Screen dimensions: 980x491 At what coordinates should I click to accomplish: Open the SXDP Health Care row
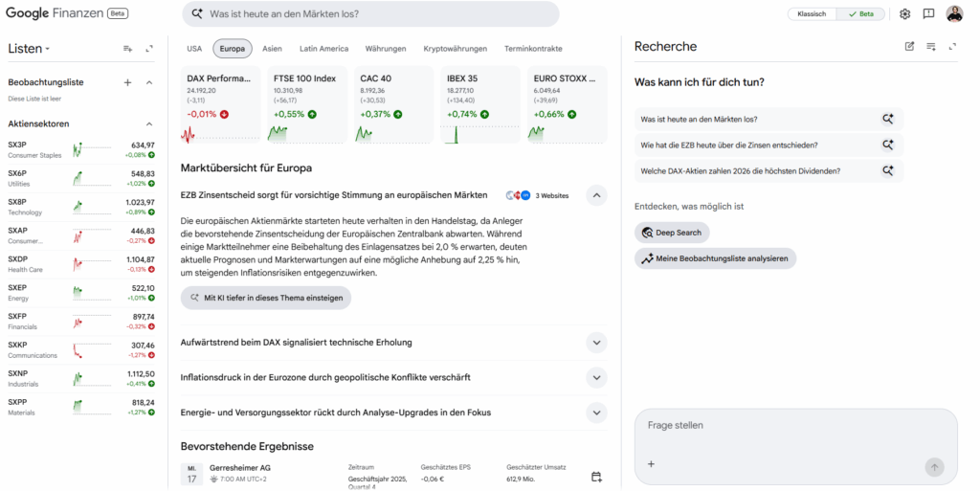81,264
